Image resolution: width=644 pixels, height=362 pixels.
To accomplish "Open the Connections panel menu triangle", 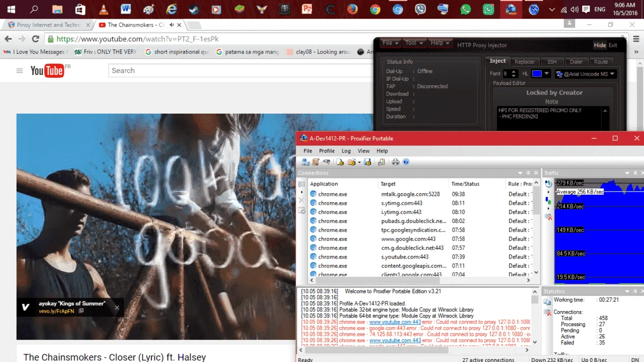I will click(520, 173).
